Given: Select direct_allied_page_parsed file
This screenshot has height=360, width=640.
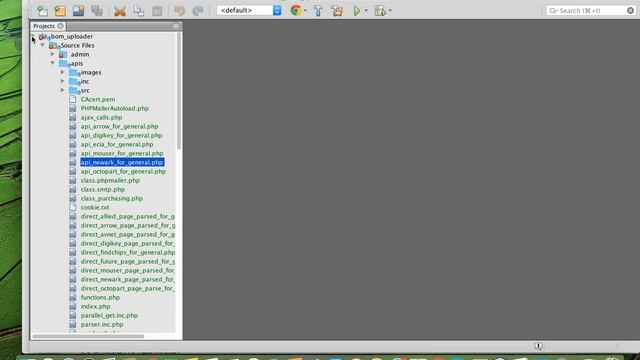Looking at the screenshot, I should [x=128, y=216].
